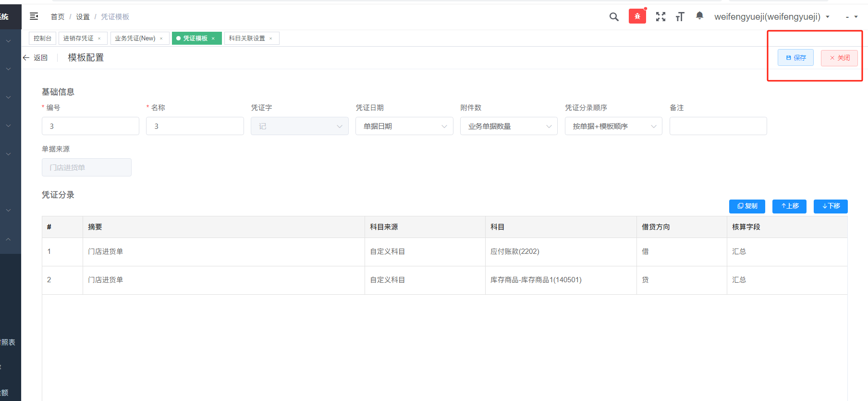Image resolution: width=868 pixels, height=401 pixels.
Task: Click the back arrow next to 返回
Action: pos(26,58)
